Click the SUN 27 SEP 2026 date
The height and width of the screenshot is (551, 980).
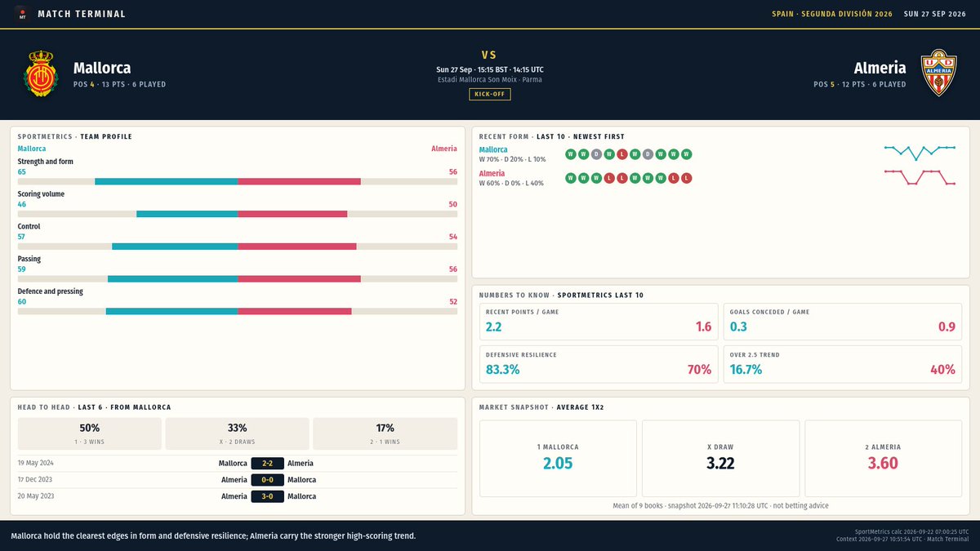935,14
